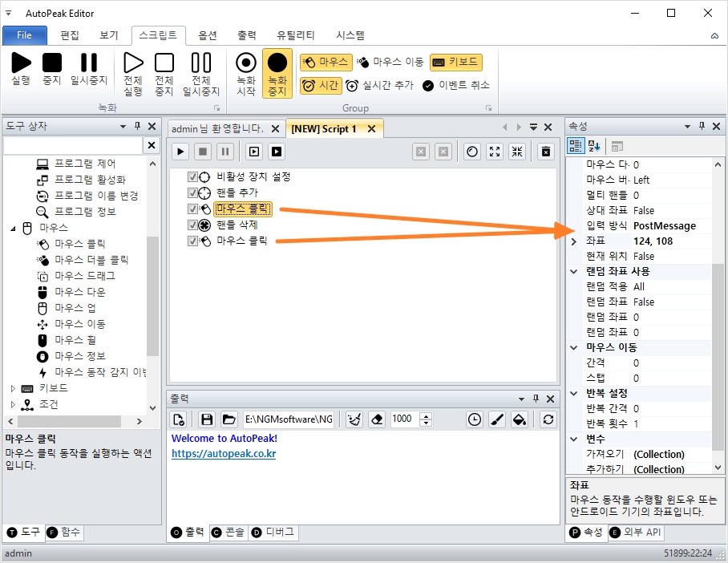Select the highlighted 마우스 클릭 script step

pos(243,209)
